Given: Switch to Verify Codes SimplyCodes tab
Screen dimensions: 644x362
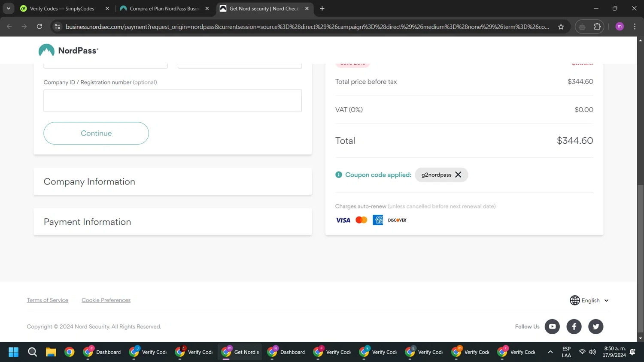Looking at the screenshot, I should pos(62,9).
